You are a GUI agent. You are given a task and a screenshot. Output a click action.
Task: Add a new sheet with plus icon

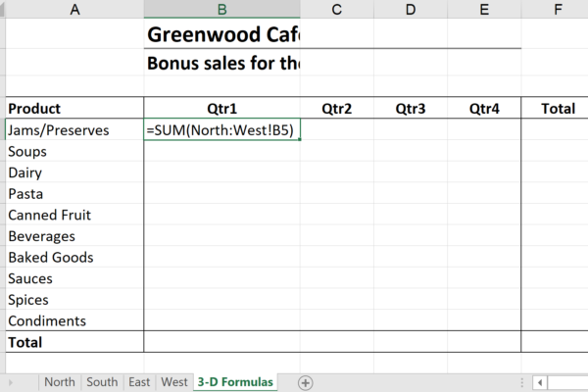305,383
